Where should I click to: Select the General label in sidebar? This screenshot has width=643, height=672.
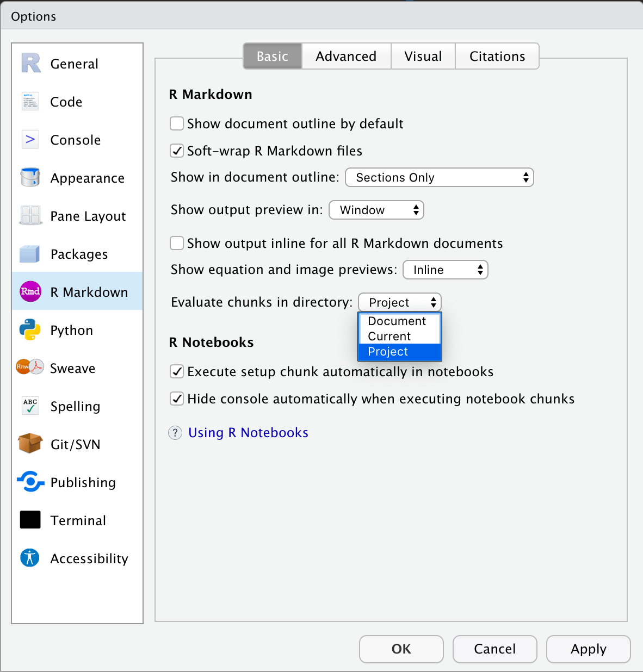pyautogui.click(x=75, y=64)
